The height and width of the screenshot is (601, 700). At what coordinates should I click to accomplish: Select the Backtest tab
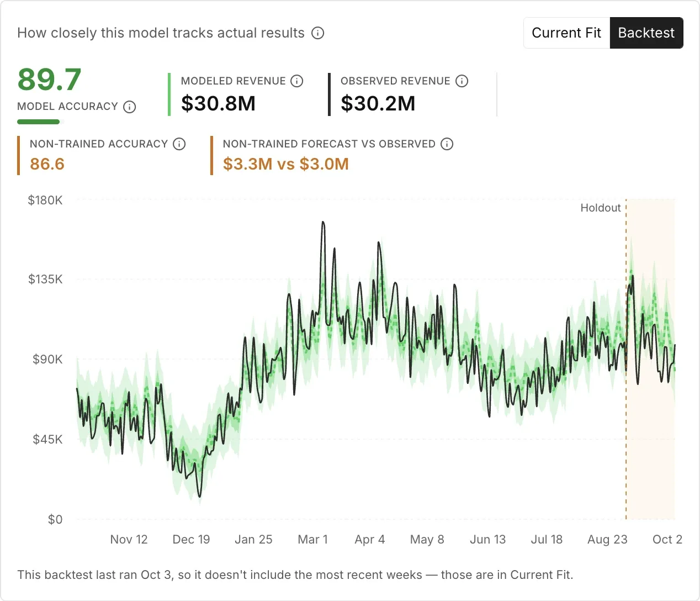tap(646, 33)
